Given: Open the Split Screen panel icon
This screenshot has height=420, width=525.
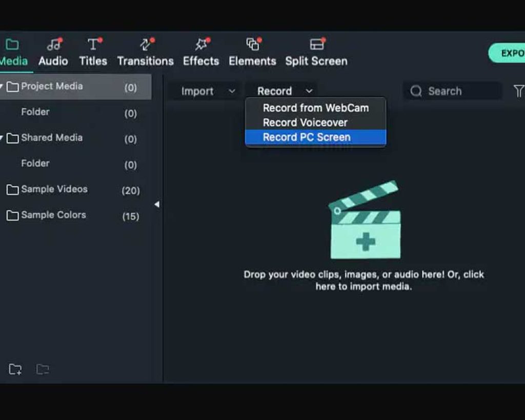Looking at the screenshot, I should coord(316,45).
